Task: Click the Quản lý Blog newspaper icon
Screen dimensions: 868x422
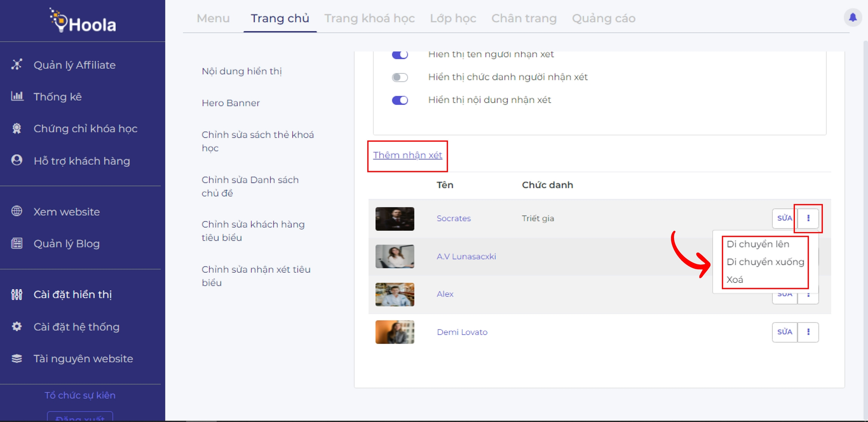Action: pos(17,243)
